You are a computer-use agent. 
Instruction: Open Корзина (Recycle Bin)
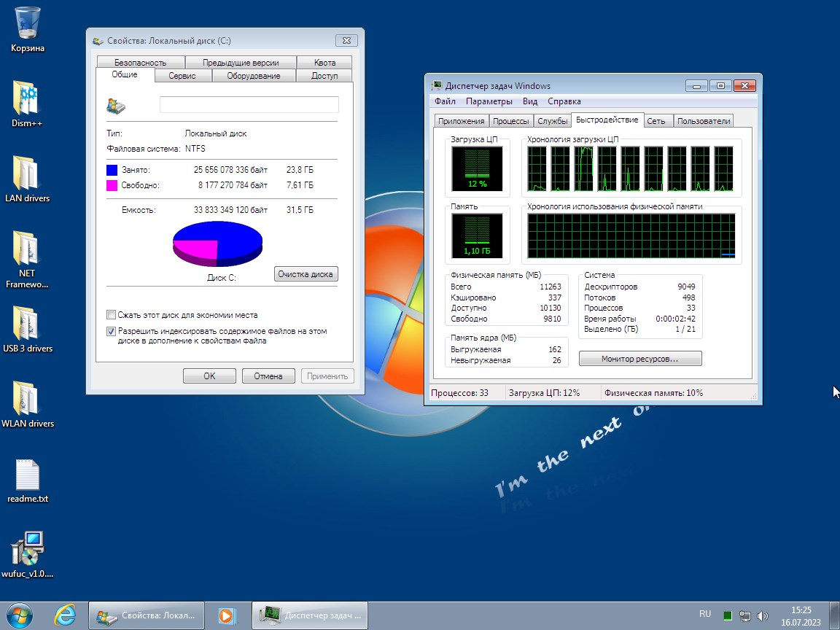pos(28,23)
